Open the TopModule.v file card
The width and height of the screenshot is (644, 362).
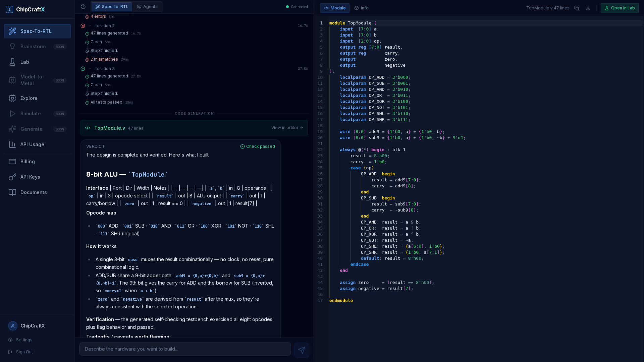tap(194, 128)
